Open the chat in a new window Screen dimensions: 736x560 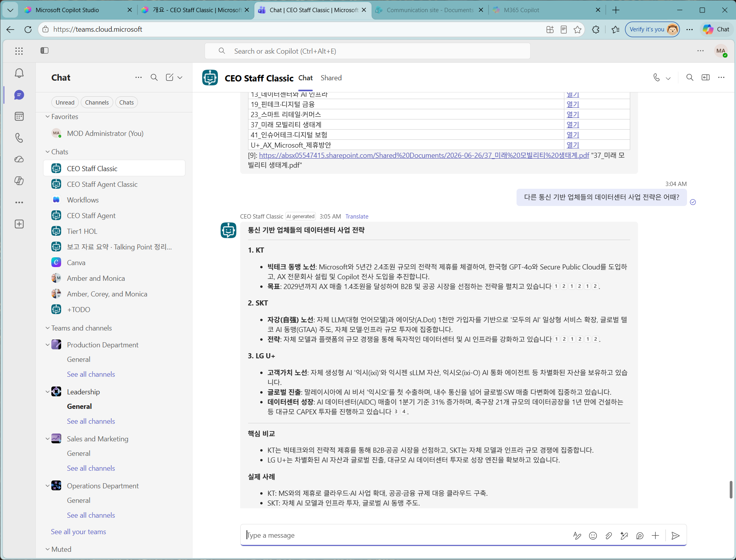(x=705, y=78)
